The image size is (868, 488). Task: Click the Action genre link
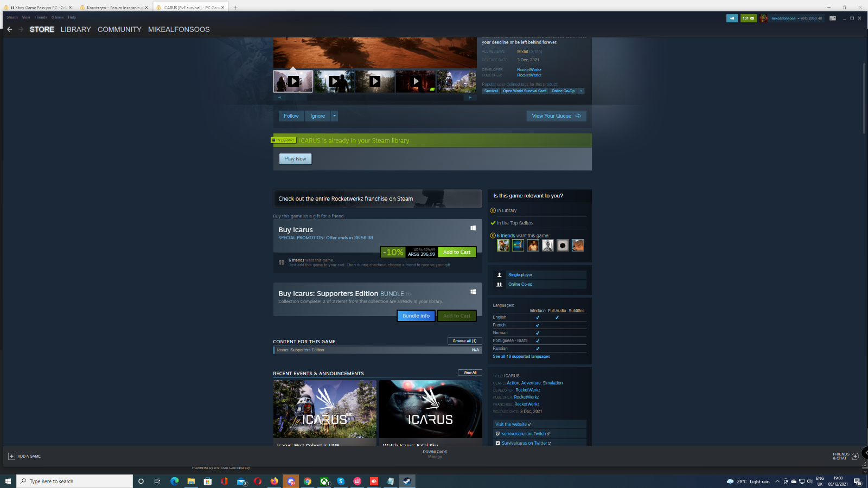coord(513,383)
